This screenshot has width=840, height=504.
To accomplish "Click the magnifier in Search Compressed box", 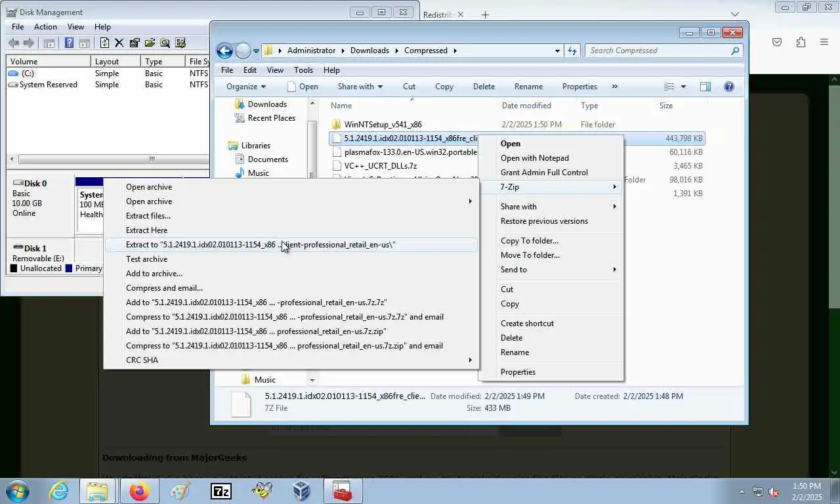I will [735, 51].
